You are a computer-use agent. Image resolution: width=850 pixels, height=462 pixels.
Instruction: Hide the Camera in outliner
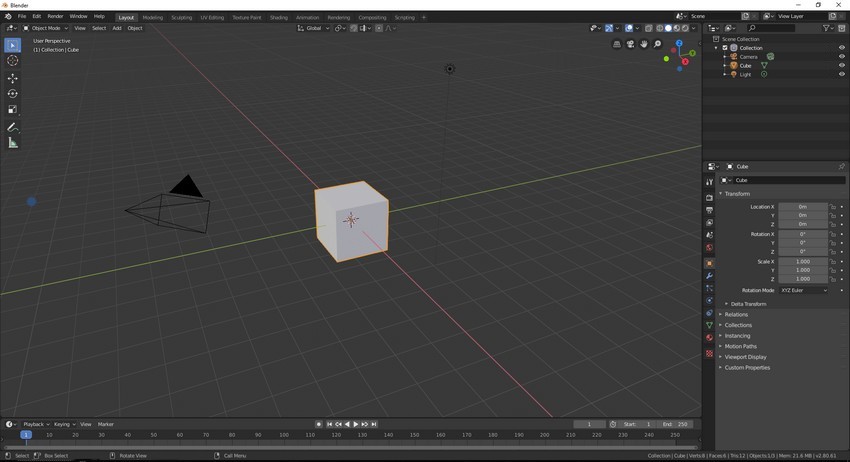coord(842,56)
